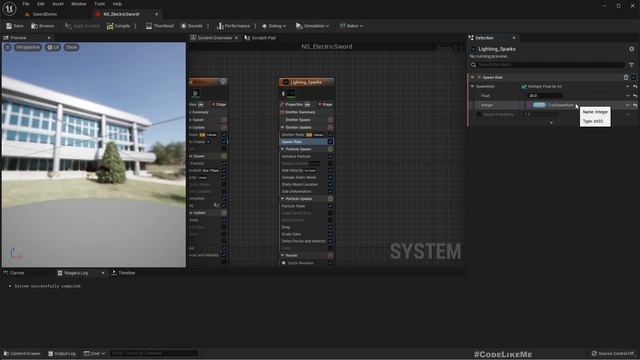Click Multiply Float by Int icon
The image size is (640, 360).
(x=524, y=87)
